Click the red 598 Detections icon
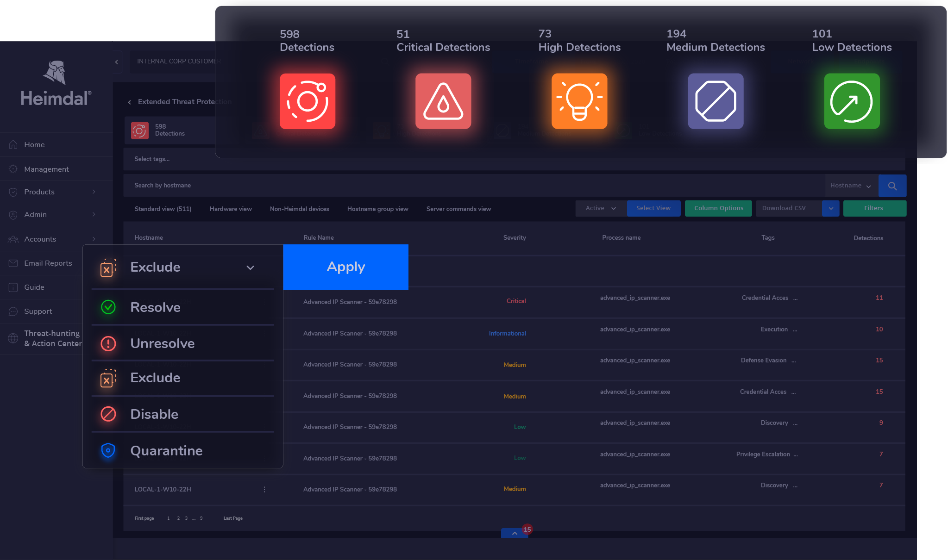This screenshot has height=560, width=948. [307, 101]
